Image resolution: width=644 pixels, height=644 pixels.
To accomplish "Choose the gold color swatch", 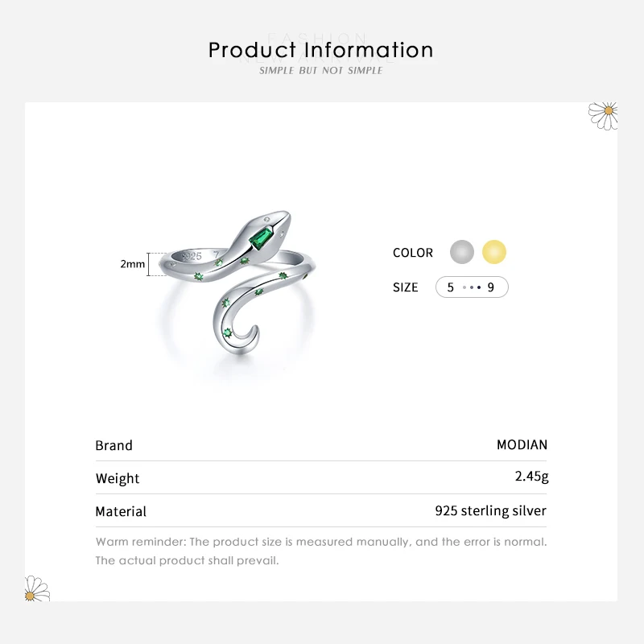I will click(494, 252).
